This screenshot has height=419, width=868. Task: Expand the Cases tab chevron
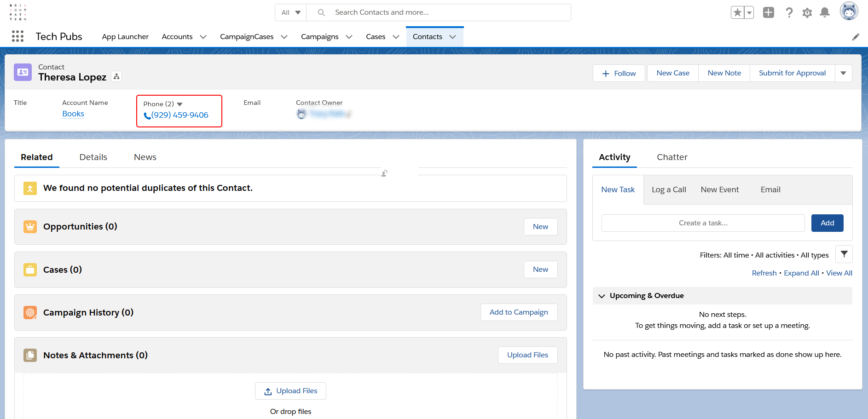click(396, 37)
